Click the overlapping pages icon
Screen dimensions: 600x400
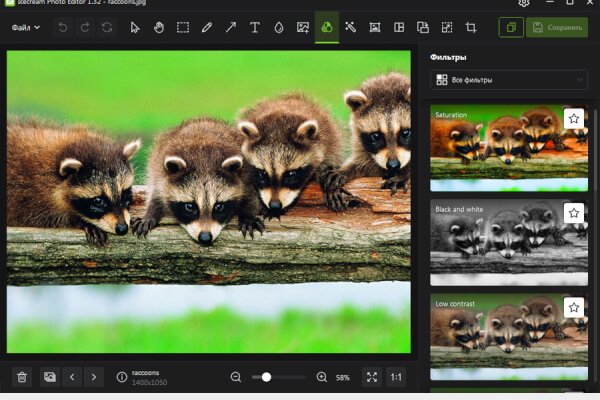point(423,28)
